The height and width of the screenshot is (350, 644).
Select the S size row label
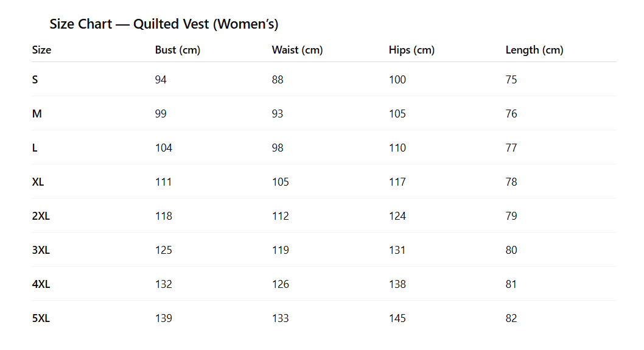35,80
